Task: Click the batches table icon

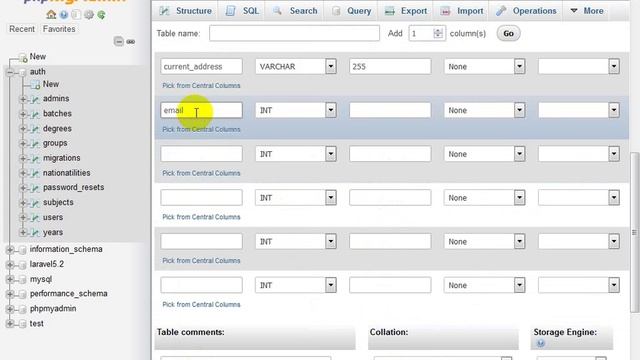Action: click(36, 114)
